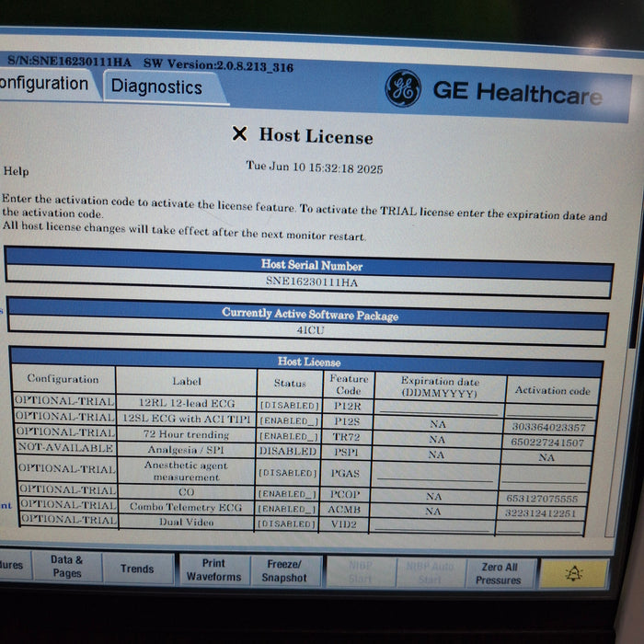Click the PSPI feature code cell
Screen dimensions: 644x644
click(346, 453)
